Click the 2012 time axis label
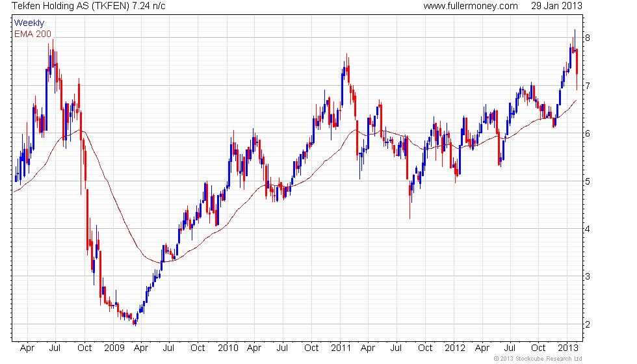 [454, 348]
